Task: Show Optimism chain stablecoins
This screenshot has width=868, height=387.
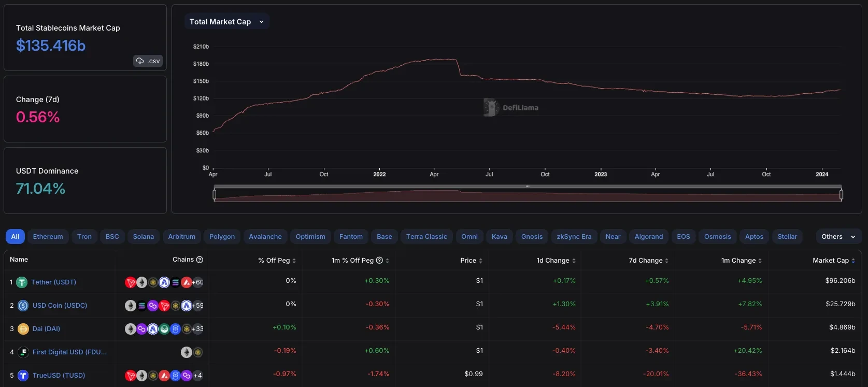Action: [310, 237]
